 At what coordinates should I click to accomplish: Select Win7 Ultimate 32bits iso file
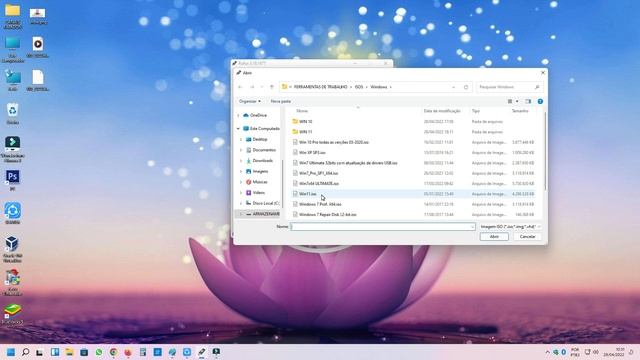click(x=348, y=163)
